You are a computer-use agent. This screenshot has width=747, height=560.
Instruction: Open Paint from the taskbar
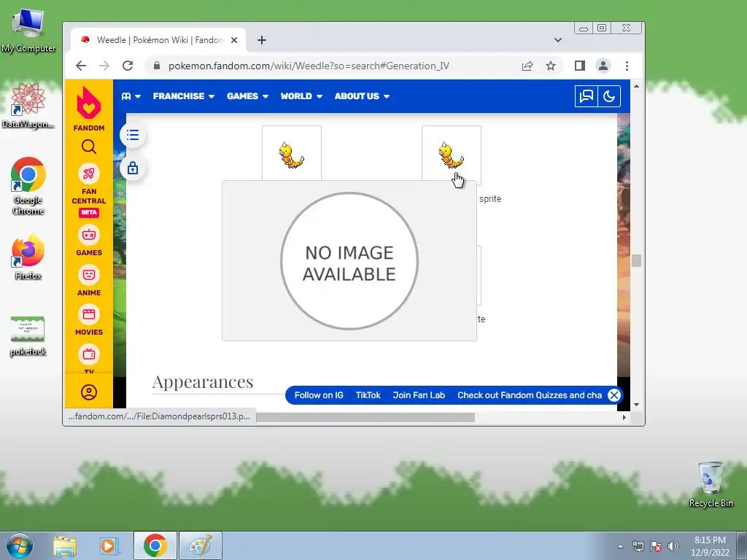click(x=201, y=546)
